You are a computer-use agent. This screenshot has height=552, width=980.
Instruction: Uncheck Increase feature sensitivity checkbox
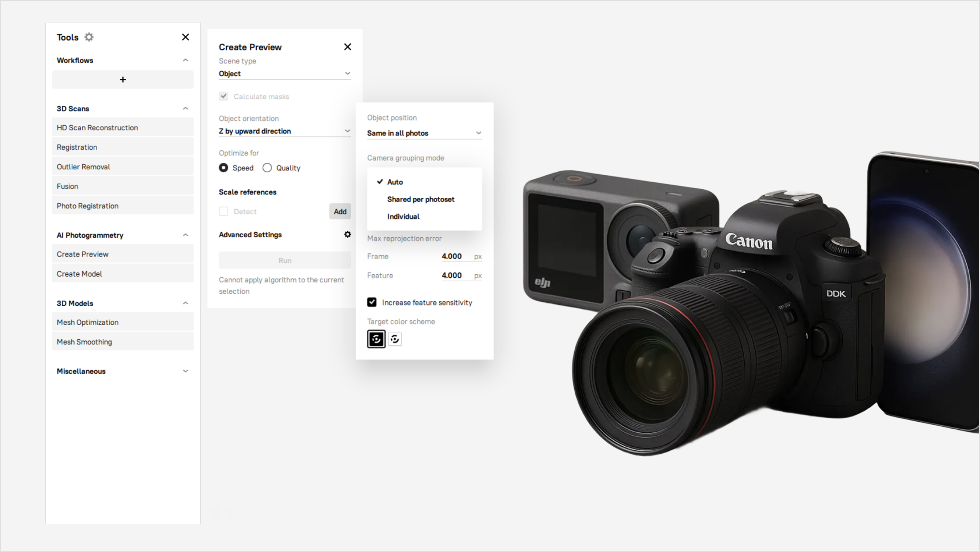[x=372, y=302]
